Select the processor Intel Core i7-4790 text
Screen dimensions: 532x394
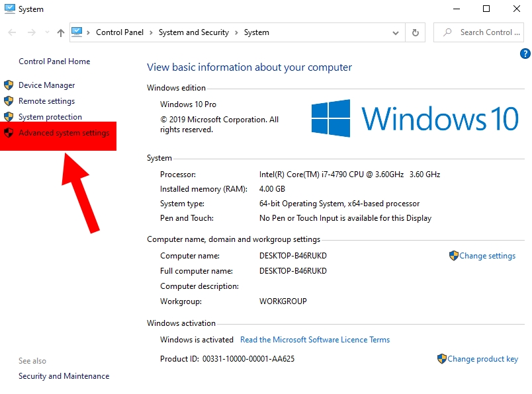coord(349,175)
